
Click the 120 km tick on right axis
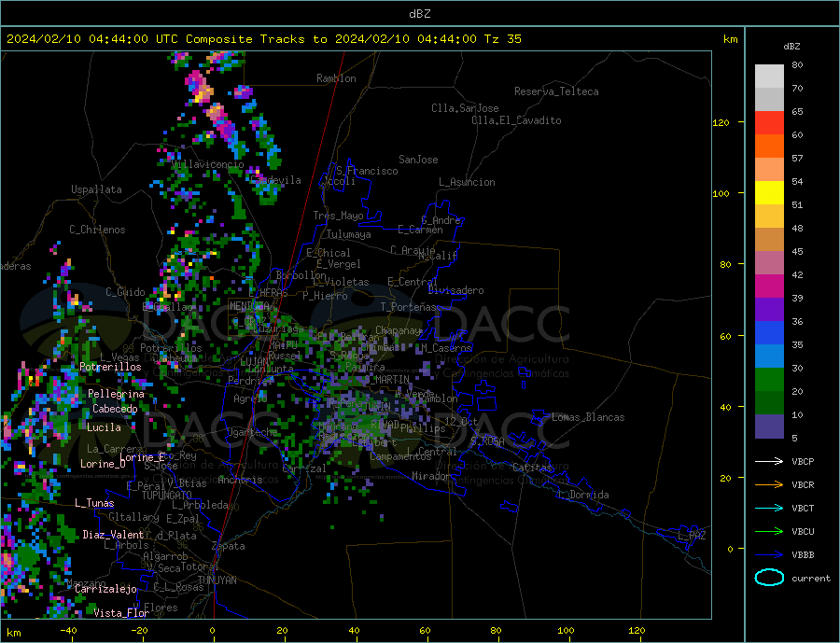[x=721, y=122]
